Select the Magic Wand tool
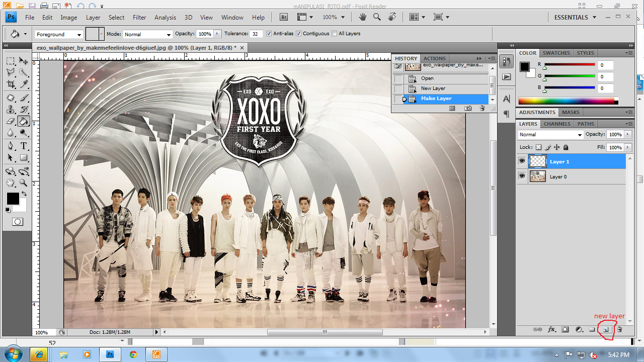 [24, 72]
